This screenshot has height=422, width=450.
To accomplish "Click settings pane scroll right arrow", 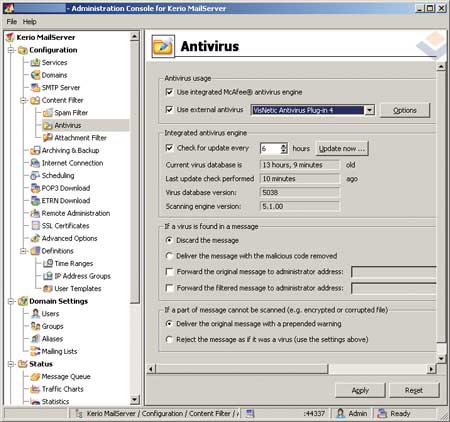I will [x=432, y=369].
